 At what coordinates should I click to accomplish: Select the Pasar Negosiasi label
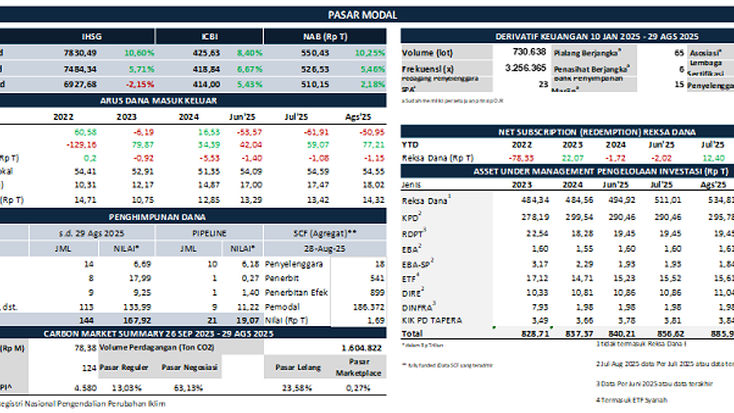tap(190, 368)
